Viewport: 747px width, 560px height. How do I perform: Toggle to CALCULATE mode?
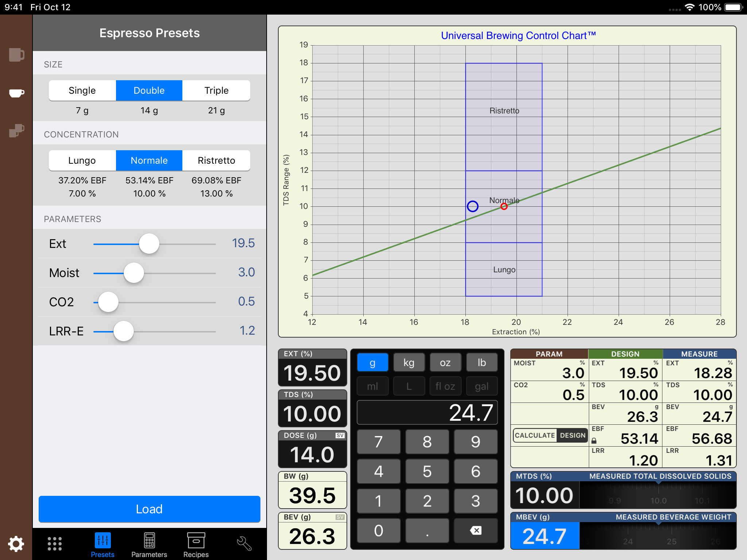click(x=535, y=435)
